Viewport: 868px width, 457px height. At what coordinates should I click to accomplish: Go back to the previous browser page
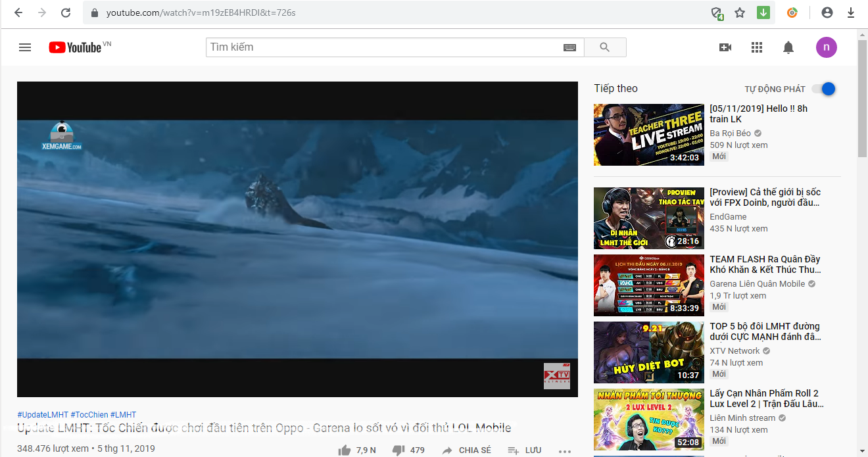click(x=18, y=12)
